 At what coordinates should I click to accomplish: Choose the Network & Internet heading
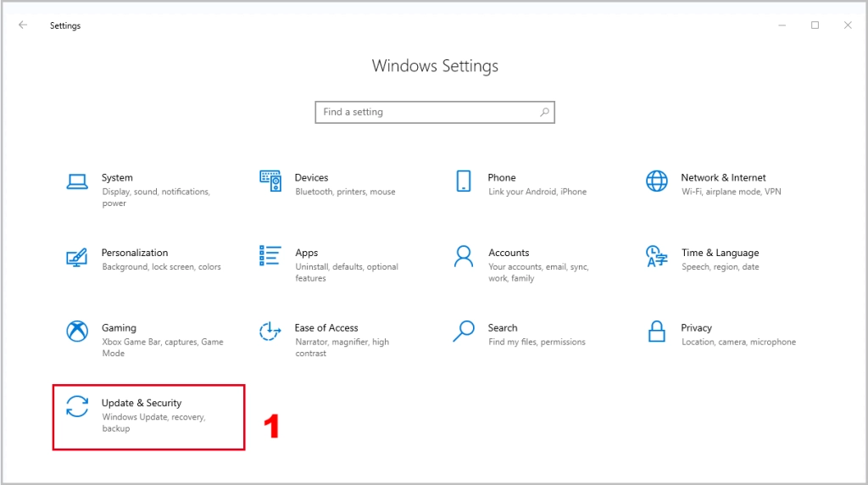pyautogui.click(x=723, y=177)
